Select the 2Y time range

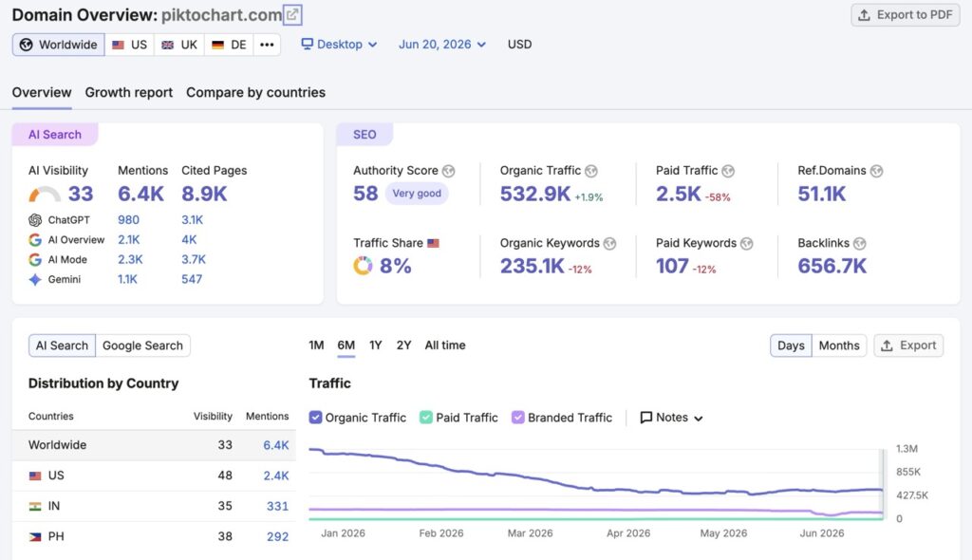coord(403,345)
